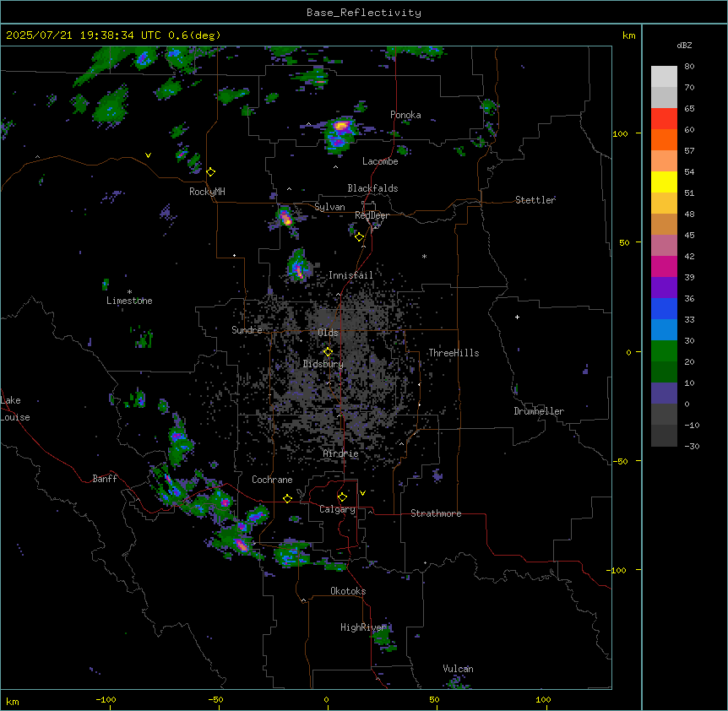The width and height of the screenshot is (728, 711).
Task: Click the HighRiver label
Action: [363, 627]
